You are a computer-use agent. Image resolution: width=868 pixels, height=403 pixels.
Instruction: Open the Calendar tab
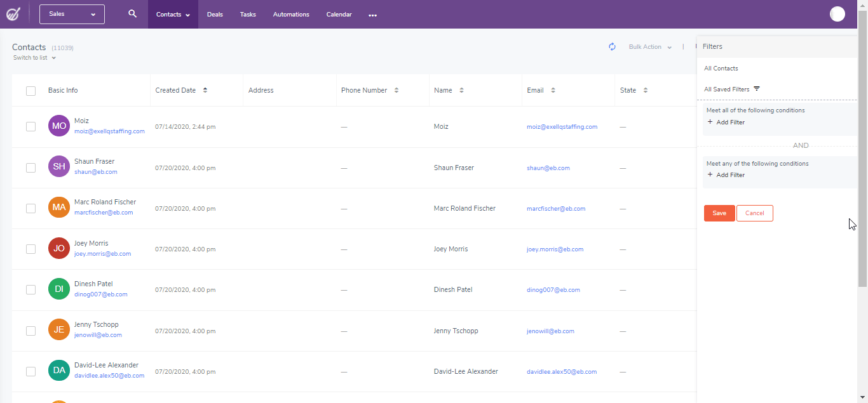pos(339,15)
